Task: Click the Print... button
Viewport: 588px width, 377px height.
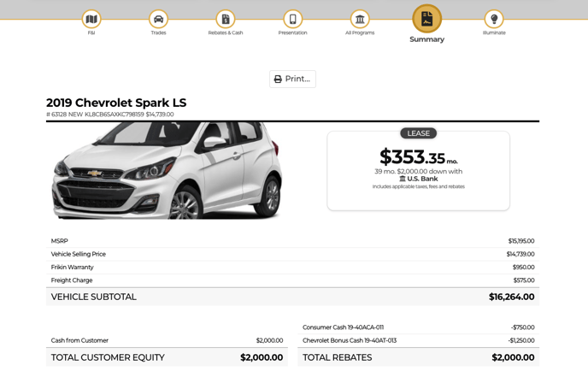Action: tap(292, 79)
